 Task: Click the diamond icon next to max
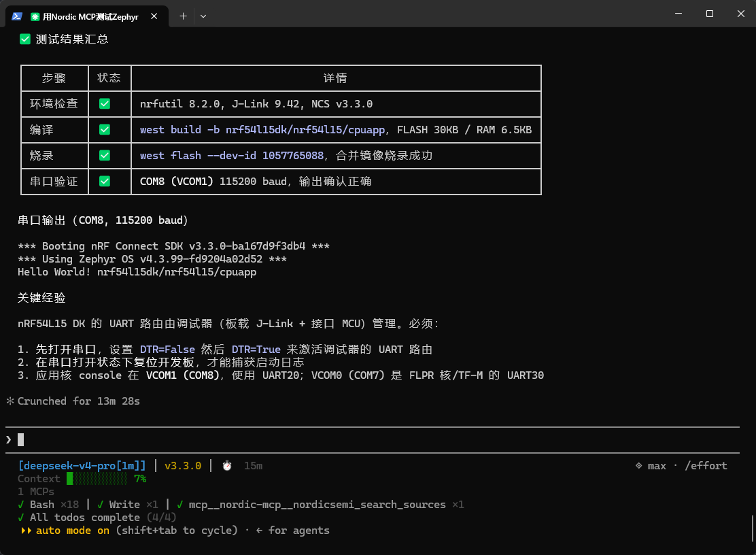(x=639, y=466)
